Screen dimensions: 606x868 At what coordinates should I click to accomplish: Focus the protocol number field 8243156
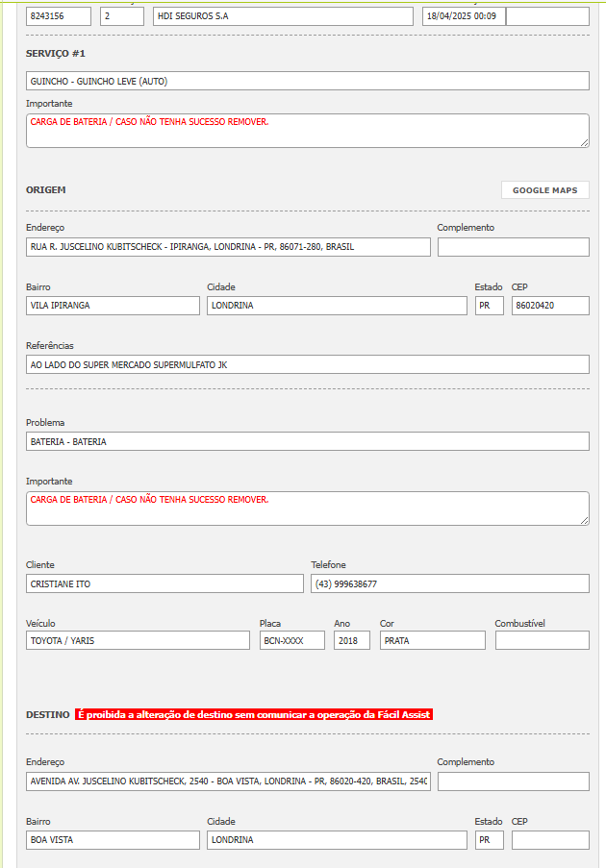click(x=58, y=16)
